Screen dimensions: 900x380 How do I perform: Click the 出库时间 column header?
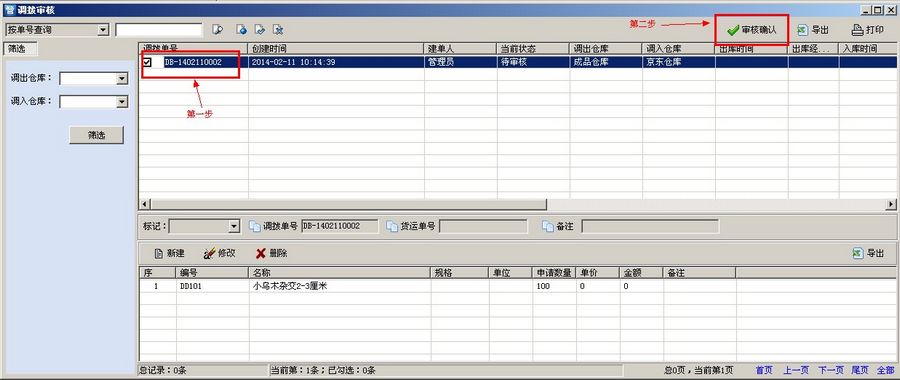point(751,49)
